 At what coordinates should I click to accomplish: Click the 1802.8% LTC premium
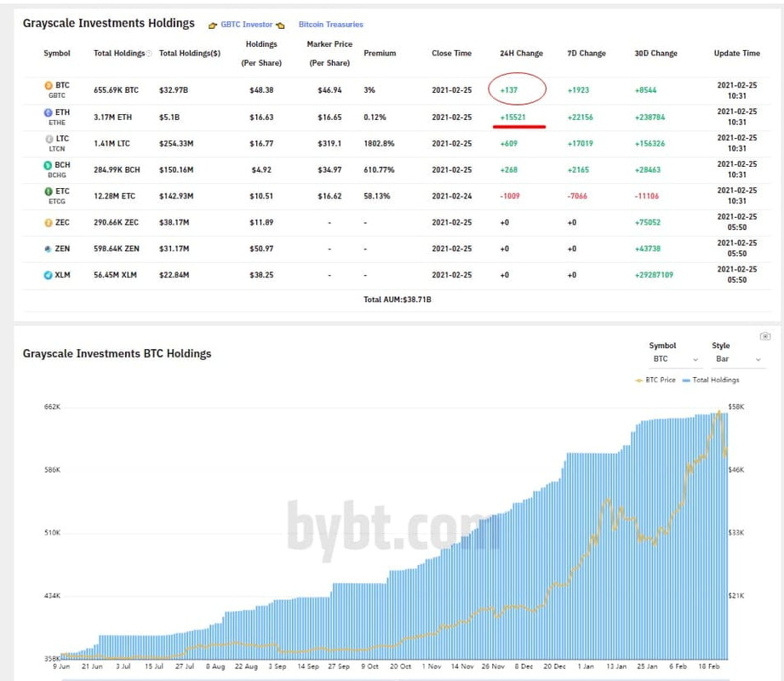(379, 144)
